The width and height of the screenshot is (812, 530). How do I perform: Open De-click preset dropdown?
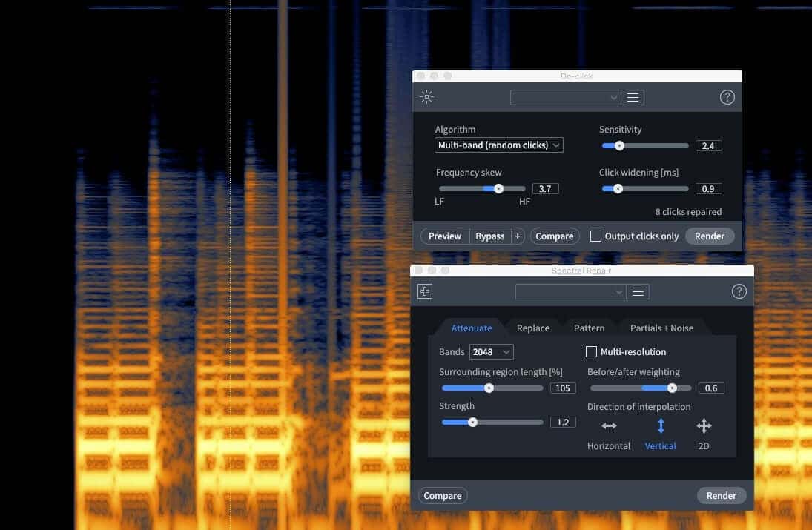(566, 97)
